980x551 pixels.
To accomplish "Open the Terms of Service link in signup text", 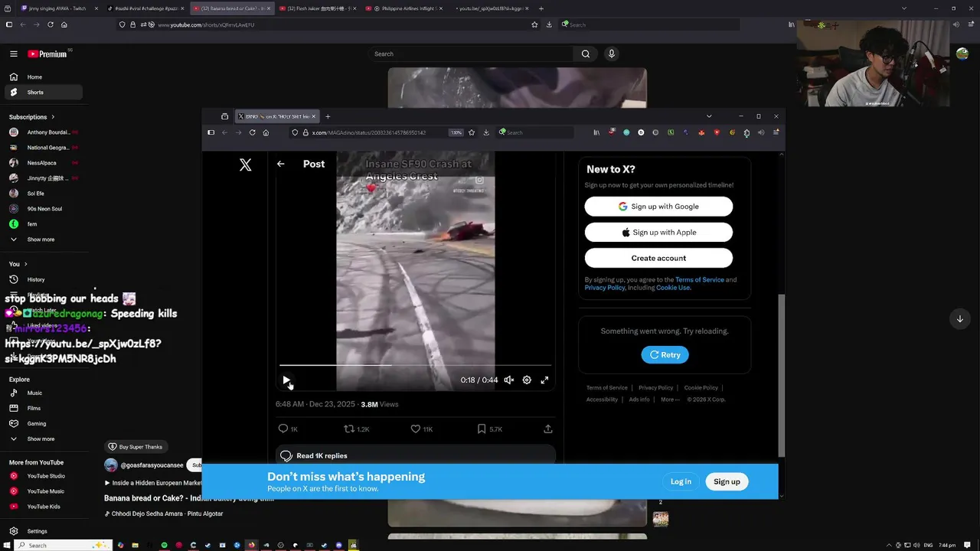I will pyautogui.click(x=699, y=280).
